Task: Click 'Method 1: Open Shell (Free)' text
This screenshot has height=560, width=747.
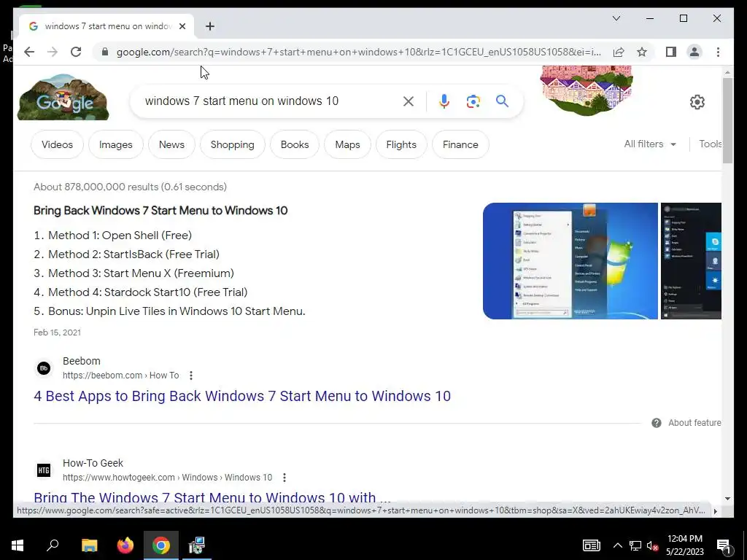Action: 120,236
